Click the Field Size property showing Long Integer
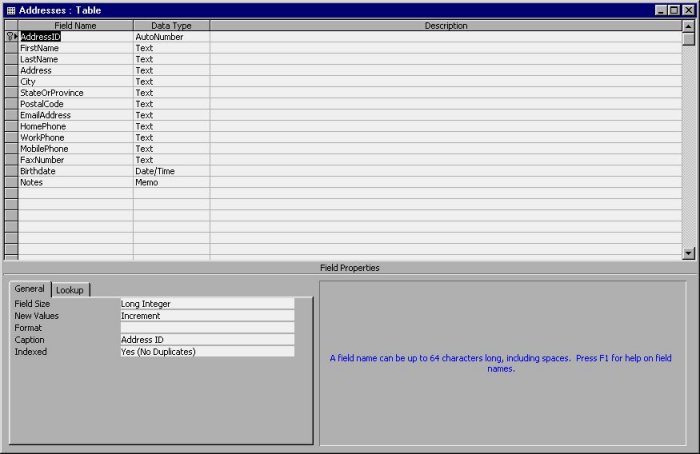This screenshot has width=700, height=454. coord(207,304)
